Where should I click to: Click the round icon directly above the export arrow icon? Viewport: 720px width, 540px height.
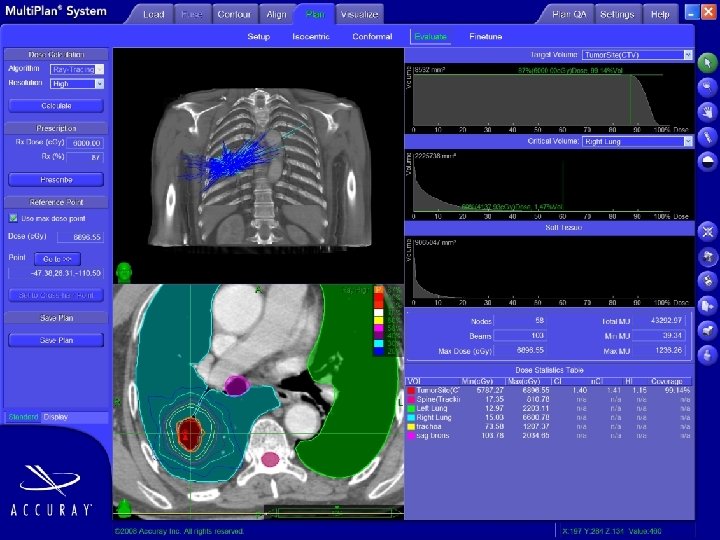pyautogui.click(x=707, y=281)
